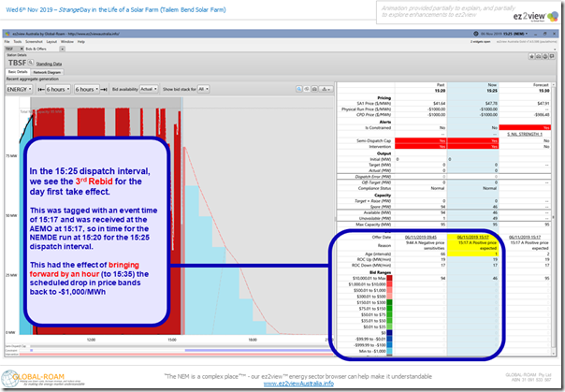Open the Tools menu
This screenshot has height=392, width=565.
(17, 42)
